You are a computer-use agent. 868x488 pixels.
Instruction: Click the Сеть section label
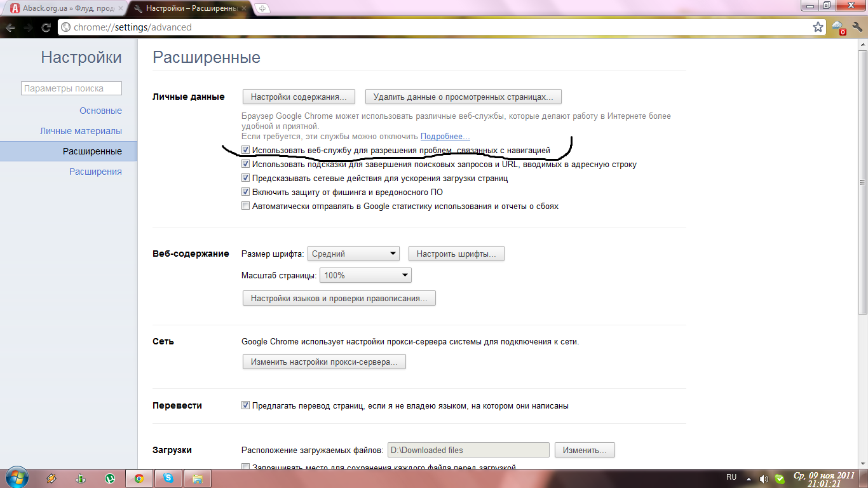point(163,341)
